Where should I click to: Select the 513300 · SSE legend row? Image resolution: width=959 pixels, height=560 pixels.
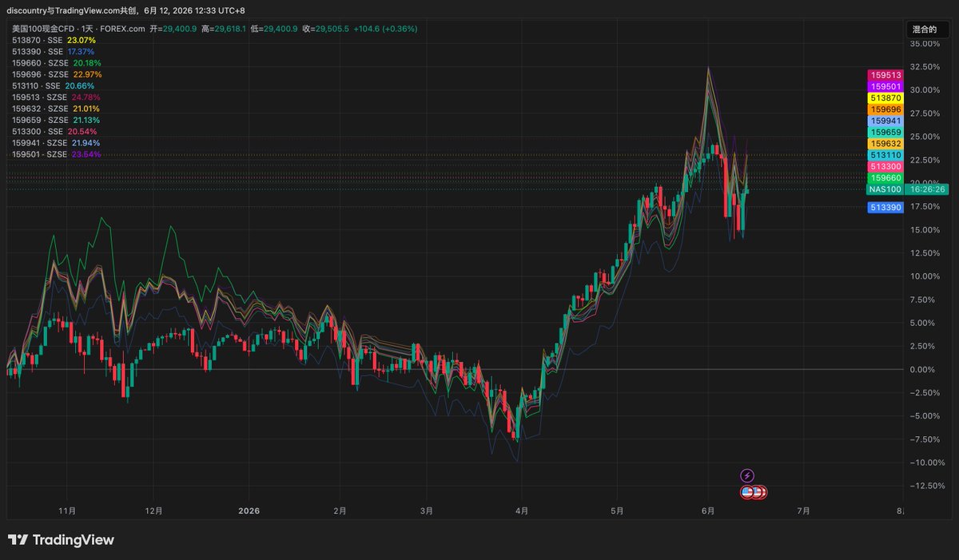tap(54, 131)
